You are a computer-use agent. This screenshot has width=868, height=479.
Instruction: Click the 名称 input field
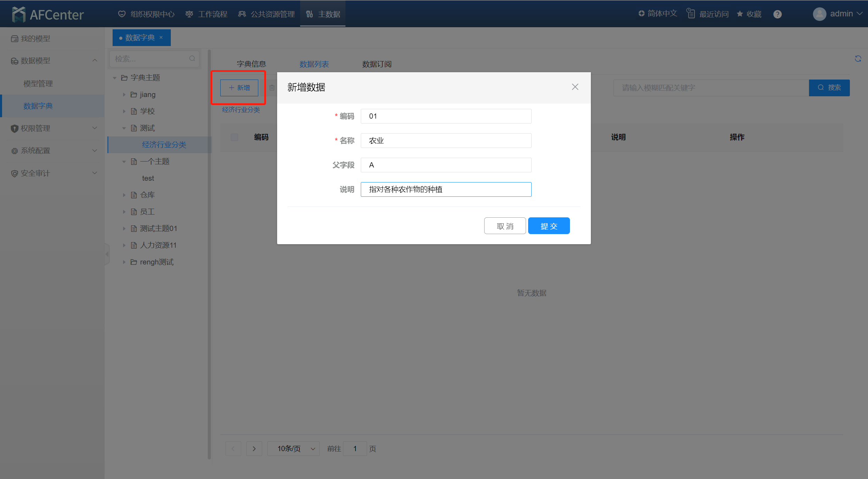(x=446, y=141)
